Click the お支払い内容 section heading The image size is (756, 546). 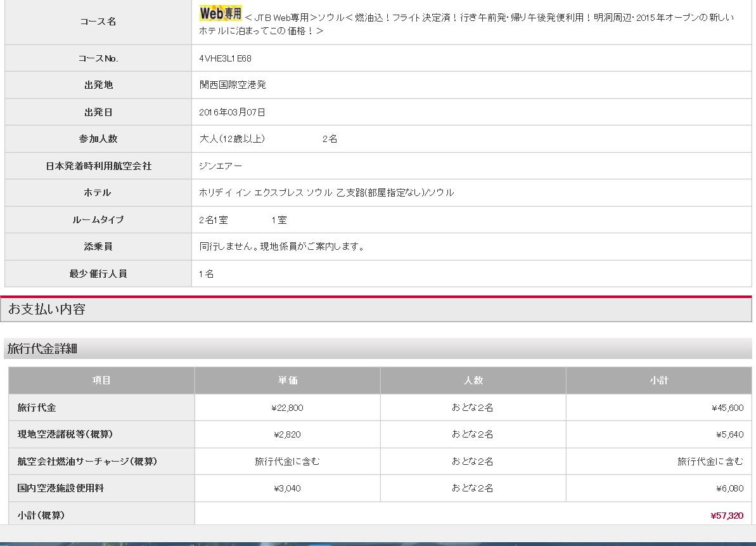pos(47,309)
